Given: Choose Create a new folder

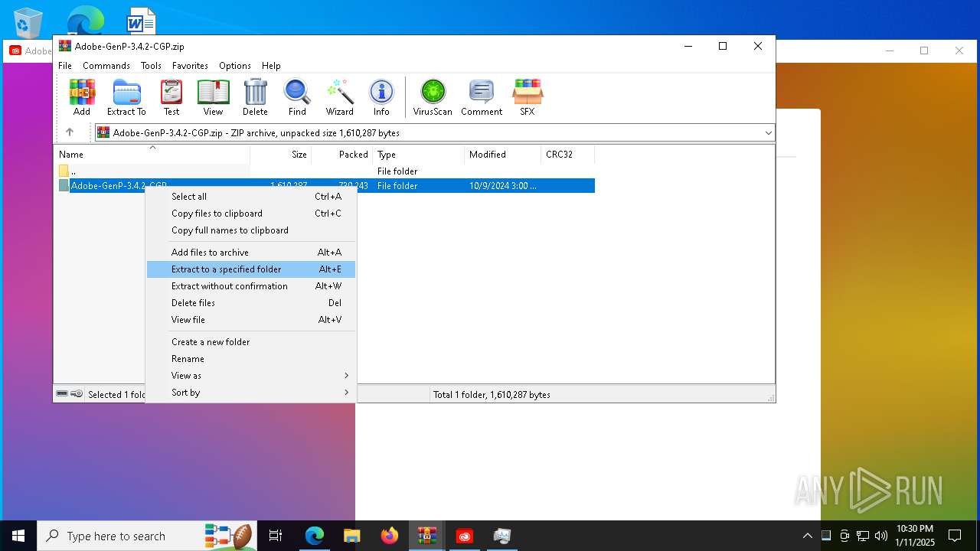Looking at the screenshot, I should click(x=251, y=342).
